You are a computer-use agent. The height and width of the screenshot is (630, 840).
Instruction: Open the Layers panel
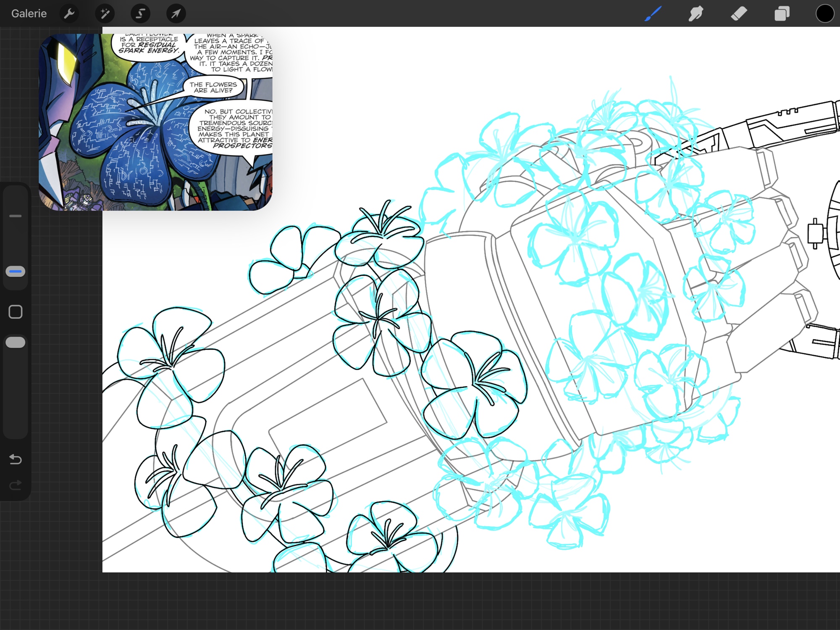coord(782,13)
